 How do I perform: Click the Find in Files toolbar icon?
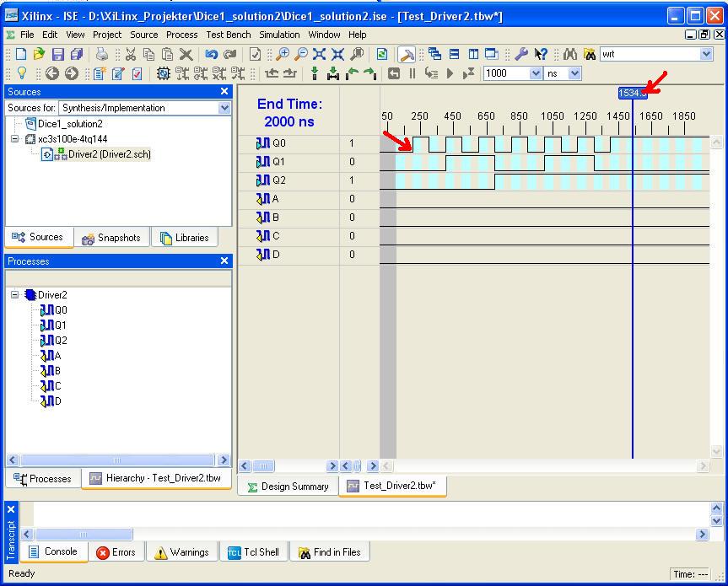589,54
